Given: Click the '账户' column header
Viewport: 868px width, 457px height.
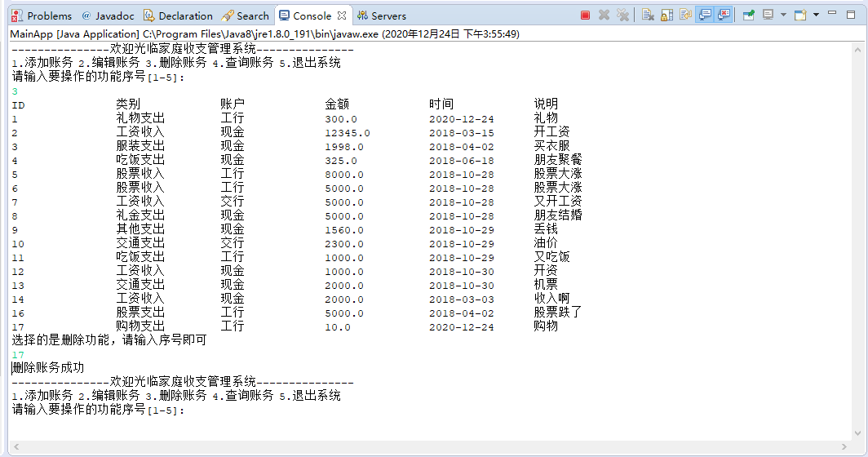Looking at the screenshot, I should (x=232, y=104).
